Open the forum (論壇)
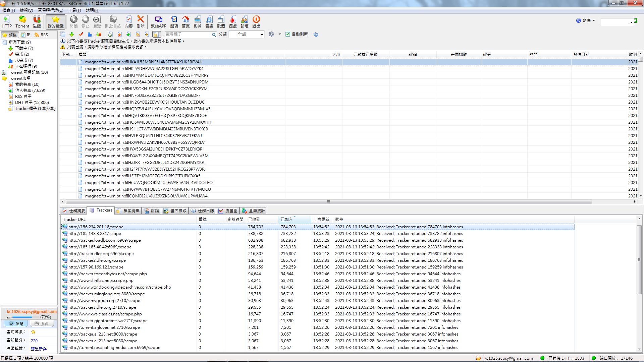 pyautogui.click(x=245, y=22)
